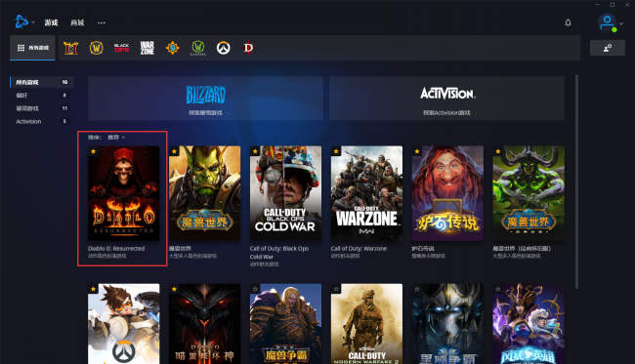Screen dimensions: 635x364
Task: Open the 星际争霸 StarCraft II cover
Action: 447,324
